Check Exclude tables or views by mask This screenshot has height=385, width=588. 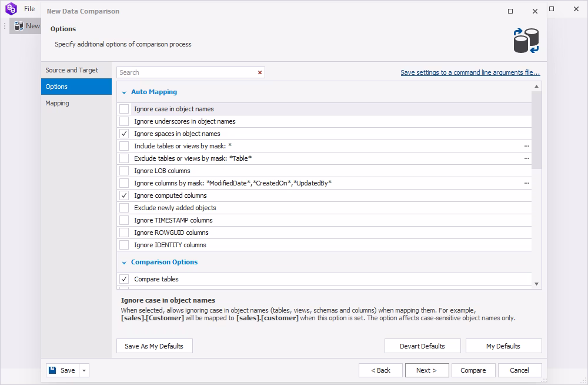124,158
